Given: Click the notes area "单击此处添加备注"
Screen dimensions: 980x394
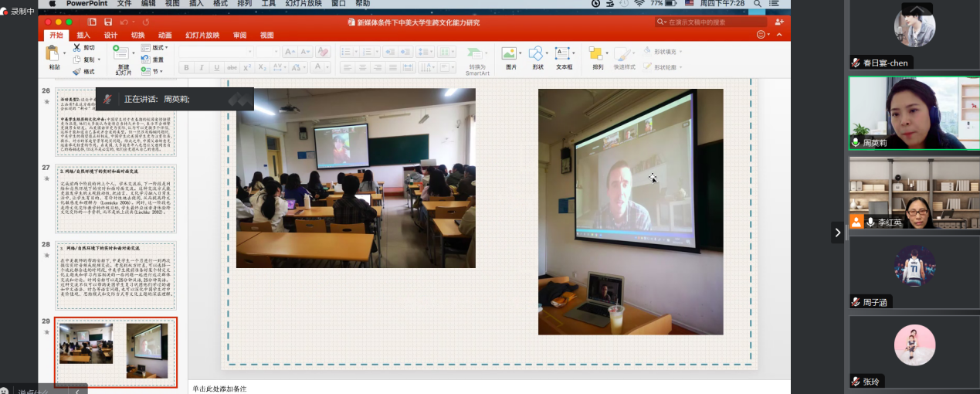Looking at the screenshot, I should tap(219, 389).
